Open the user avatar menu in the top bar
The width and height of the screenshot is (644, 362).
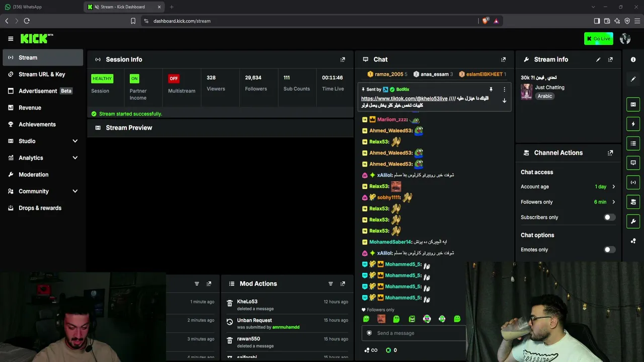pyautogui.click(x=625, y=39)
